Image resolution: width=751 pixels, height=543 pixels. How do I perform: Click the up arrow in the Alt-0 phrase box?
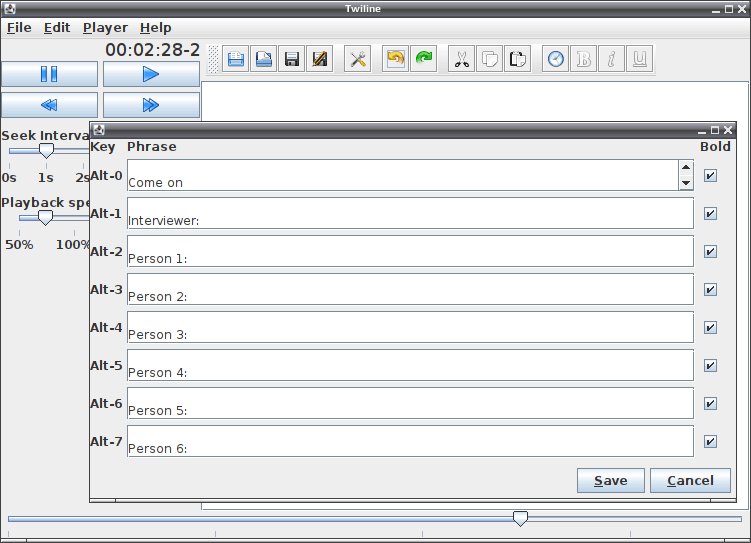click(x=686, y=167)
